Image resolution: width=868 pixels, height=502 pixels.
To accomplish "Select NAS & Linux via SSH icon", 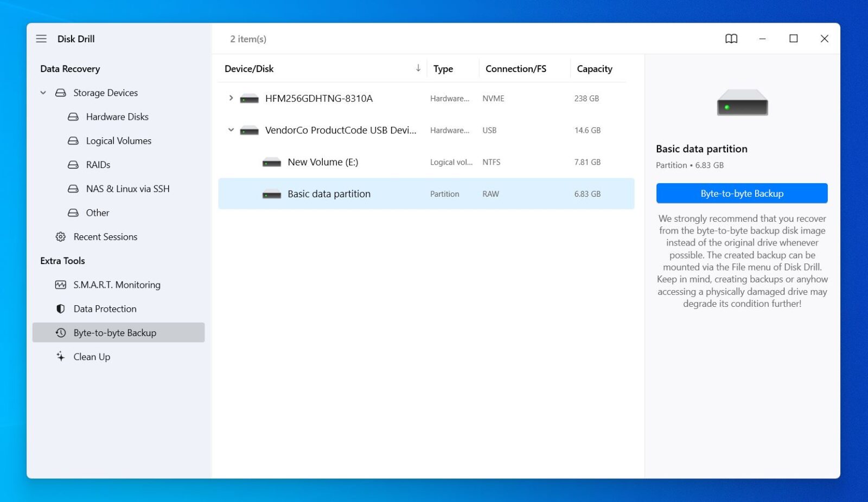I will click(x=73, y=188).
